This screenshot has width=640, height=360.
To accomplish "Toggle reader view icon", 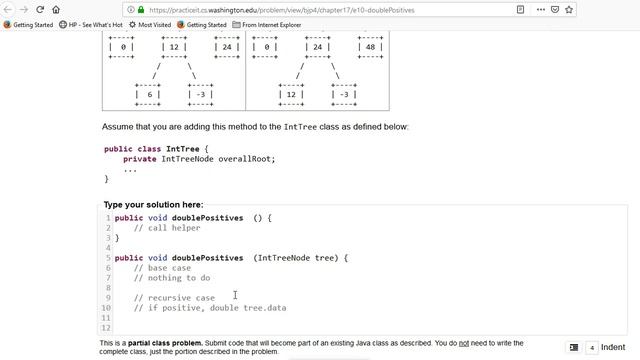I will 520,10.
